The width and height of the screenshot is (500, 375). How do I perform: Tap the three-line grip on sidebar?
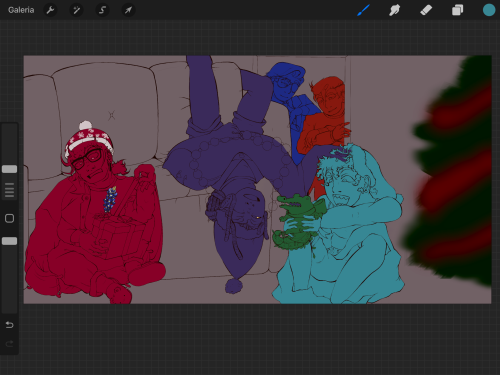[9, 190]
